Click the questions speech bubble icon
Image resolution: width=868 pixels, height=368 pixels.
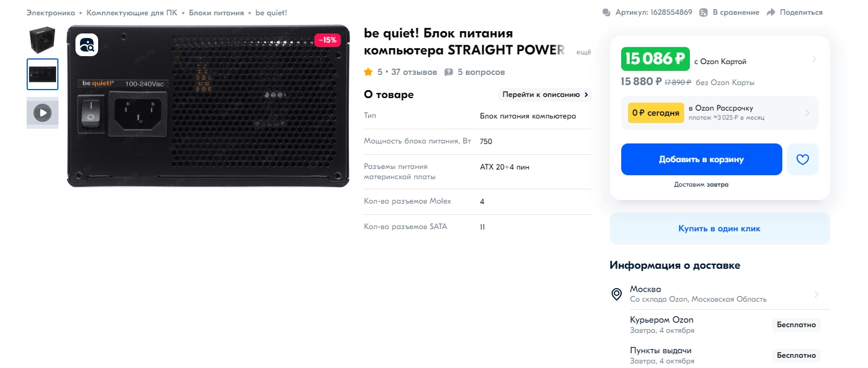pyautogui.click(x=449, y=72)
